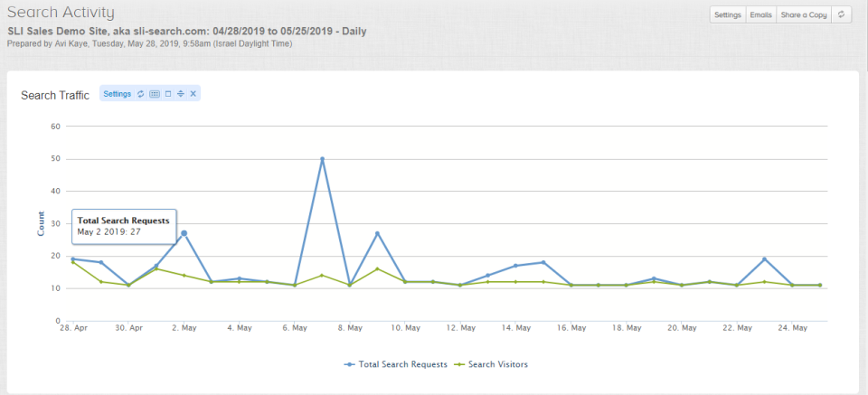Click the refresh icon beside Share a Copy
The width and height of the screenshot is (868, 395).
pyautogui.click(x=842, y=15)
